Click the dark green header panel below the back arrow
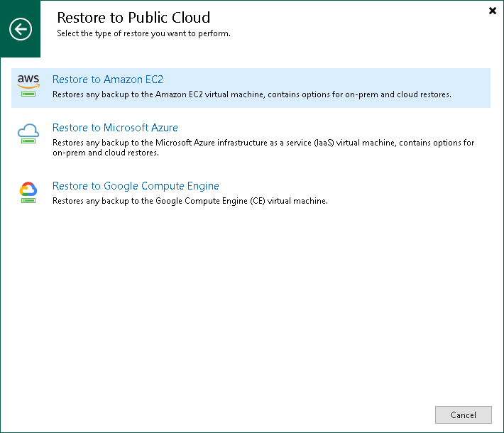The width and height of the screenshot is (504, 433). point(21,50)
